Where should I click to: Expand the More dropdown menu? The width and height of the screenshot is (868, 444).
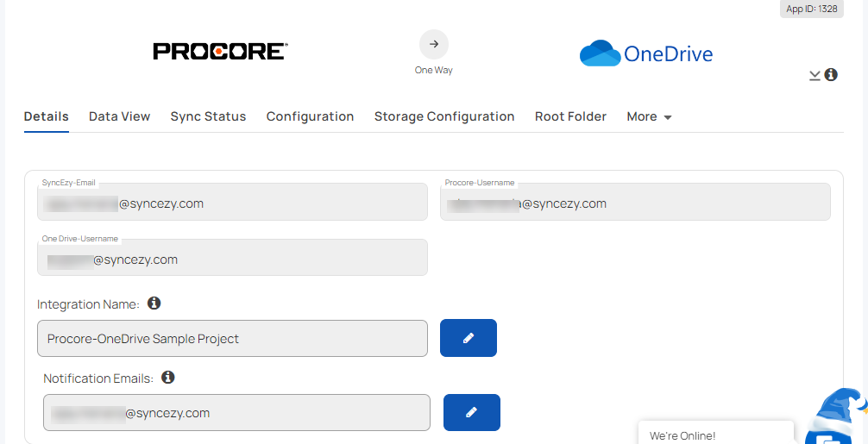coord(650,116)
